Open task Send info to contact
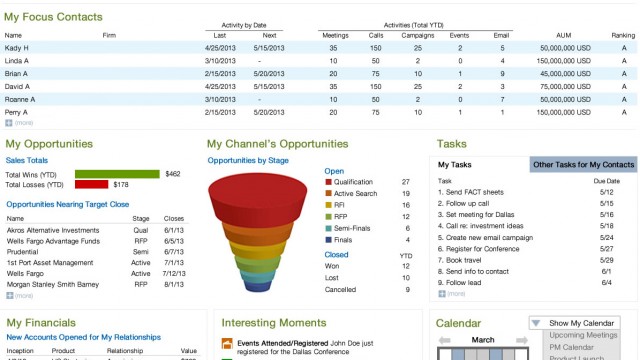 click(x=473, y=271)
